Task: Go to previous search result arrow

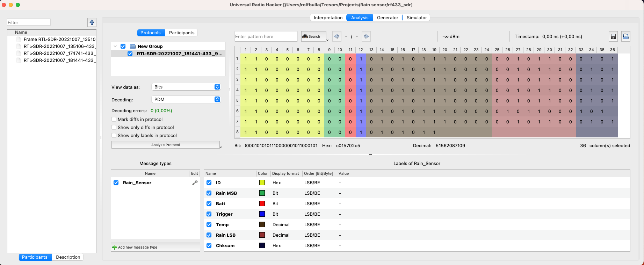Action: click(x=337, y=36)
